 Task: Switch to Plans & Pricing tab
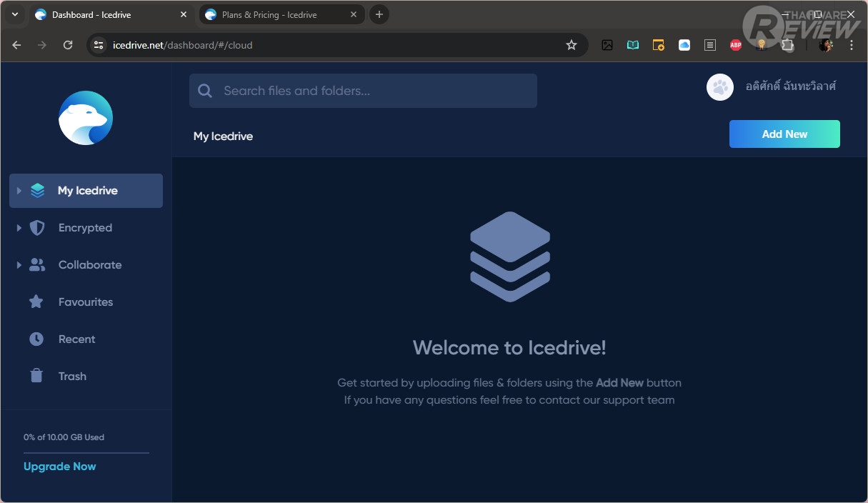[281, 15]
